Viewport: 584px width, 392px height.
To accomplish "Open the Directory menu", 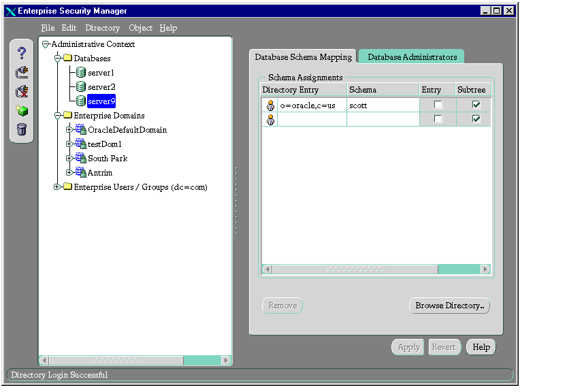I will point(102,28).
